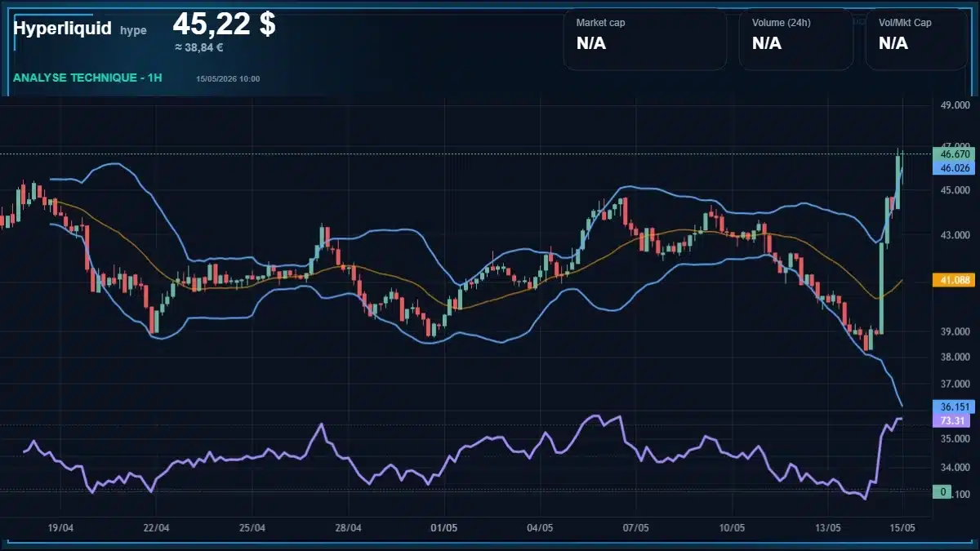Click the hype ticker symbol
This screenshot has width=980, height=551.
133,30
